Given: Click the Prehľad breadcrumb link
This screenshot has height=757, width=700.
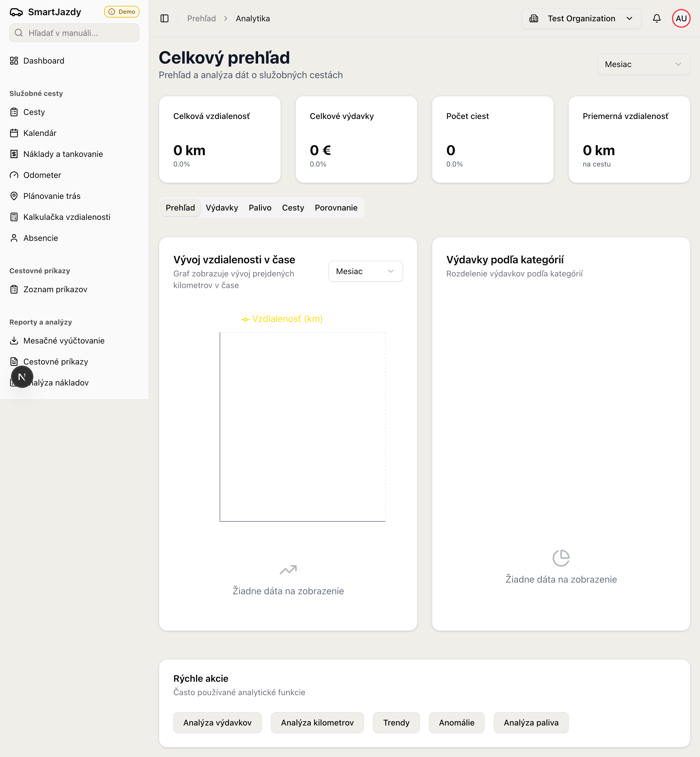Looking at the screenshot, I should click(x=201, y=18).
